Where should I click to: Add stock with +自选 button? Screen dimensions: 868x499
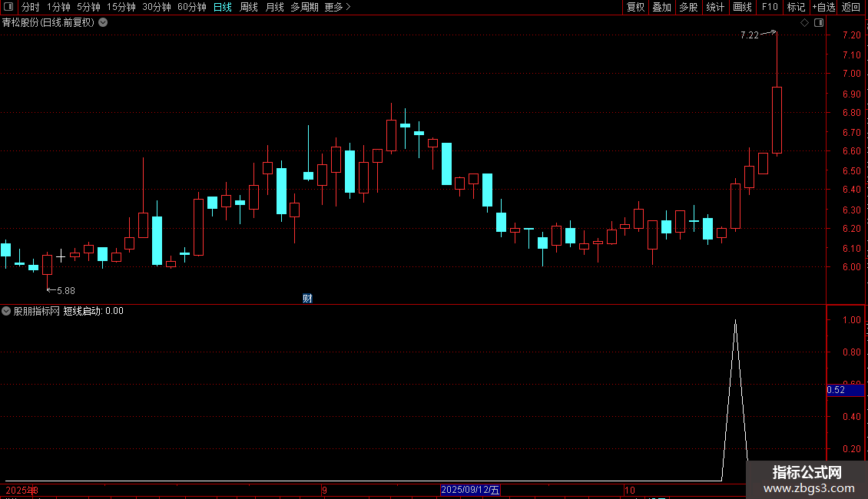(x=823, y=7)
